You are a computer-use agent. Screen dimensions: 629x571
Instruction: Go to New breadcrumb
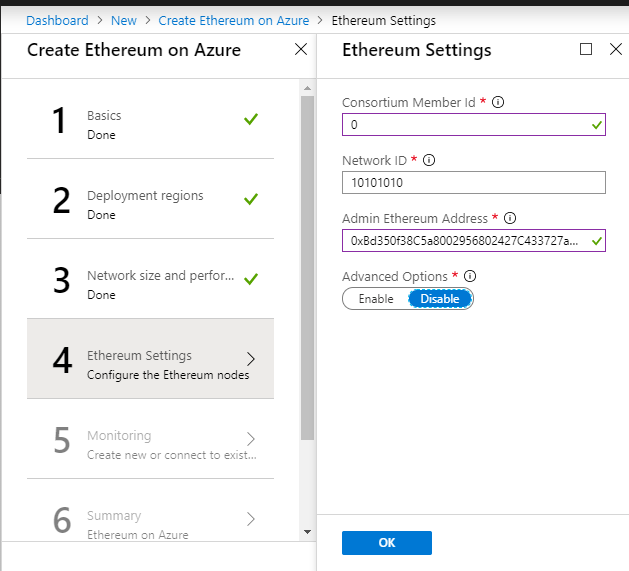(x=124, y=20)
